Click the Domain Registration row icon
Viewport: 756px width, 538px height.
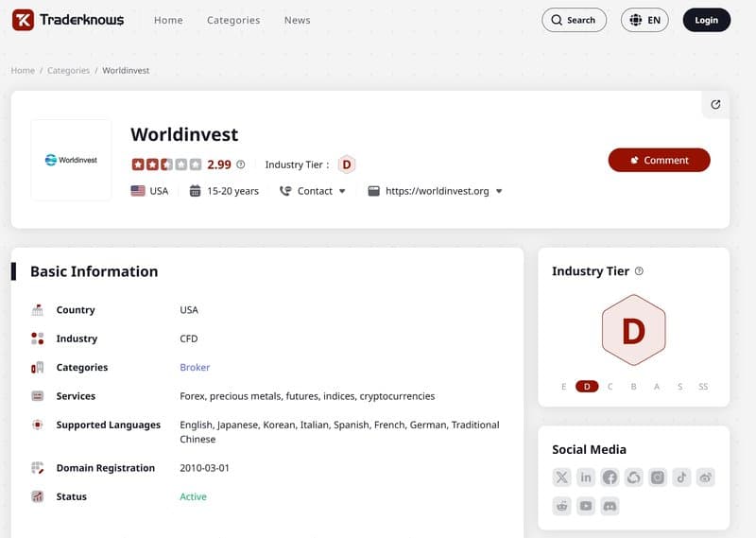tap(37, 467)
